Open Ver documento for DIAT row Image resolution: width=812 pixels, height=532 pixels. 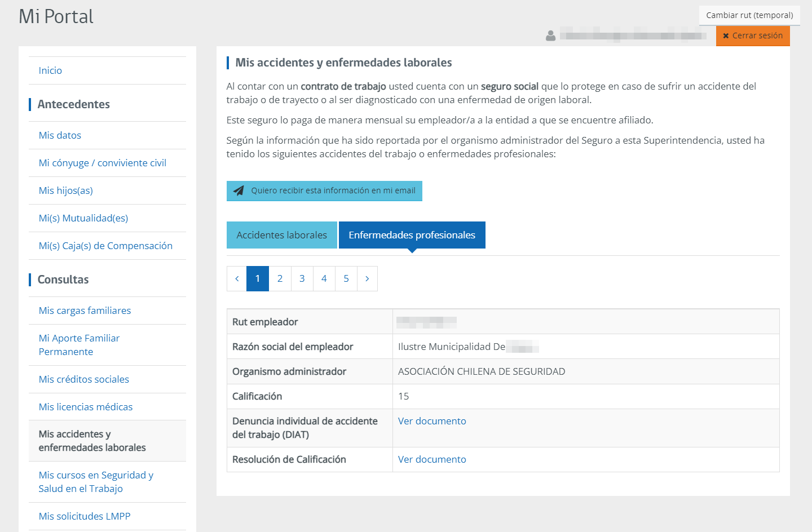tap(432, 421)
